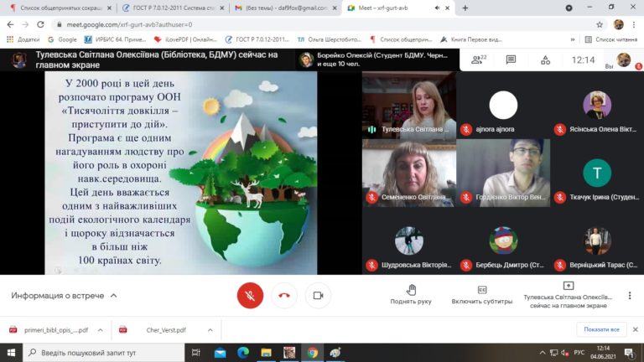Screen dimensions: 644x362
Task: Open Microsoft Edge from the taskbar
Action: click(x=243, y=353)
